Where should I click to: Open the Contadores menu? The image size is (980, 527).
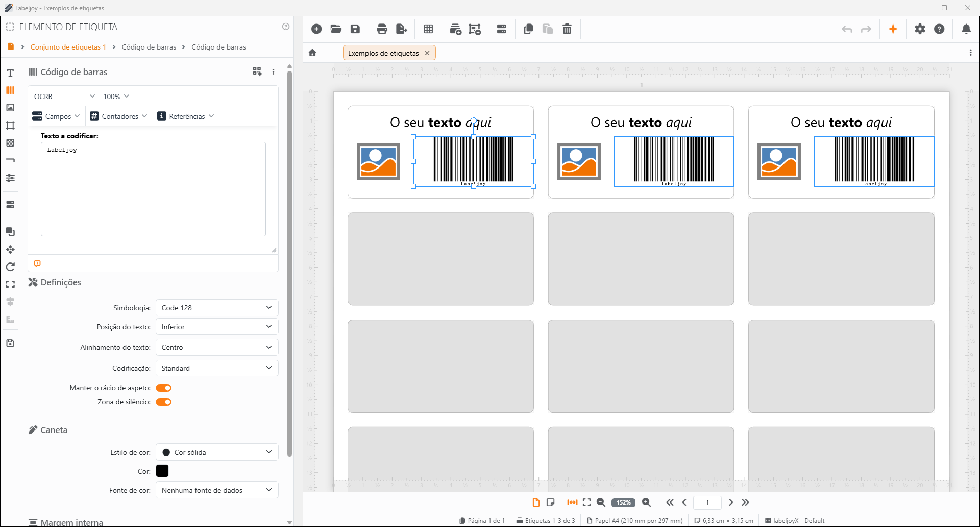(x=118, y=116)
